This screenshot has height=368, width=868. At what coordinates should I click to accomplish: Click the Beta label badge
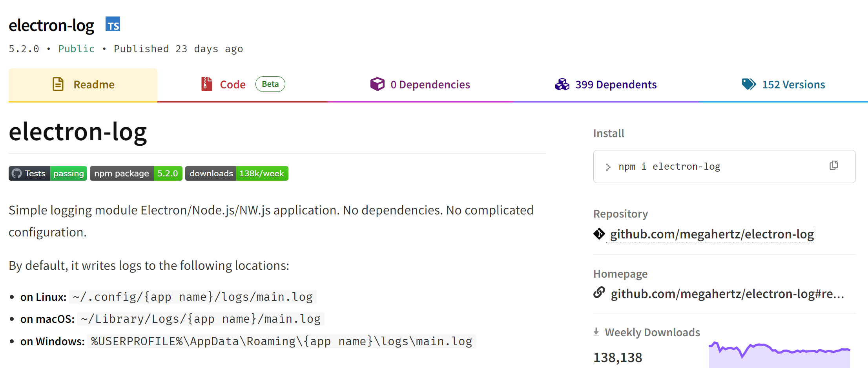[270, 84]
